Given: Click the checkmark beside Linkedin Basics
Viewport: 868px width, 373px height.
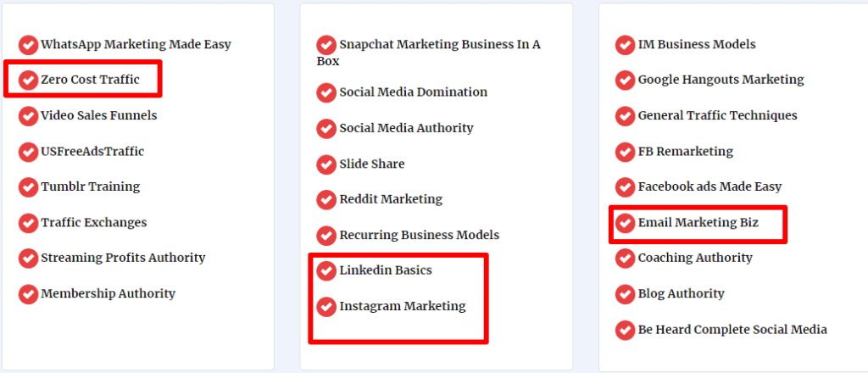Looking at the screenshot, I should 326,270.
